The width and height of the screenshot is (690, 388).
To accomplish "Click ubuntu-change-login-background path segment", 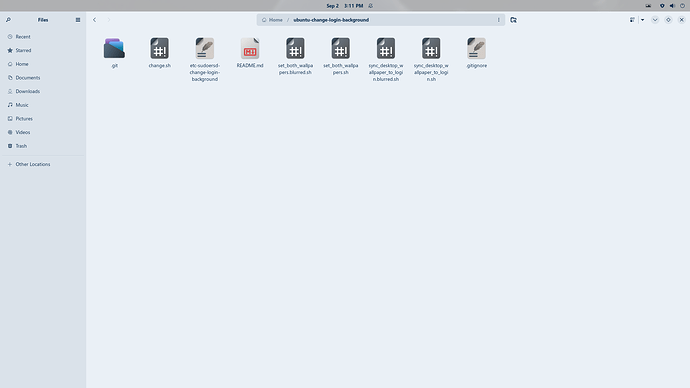I will [331, 20].
